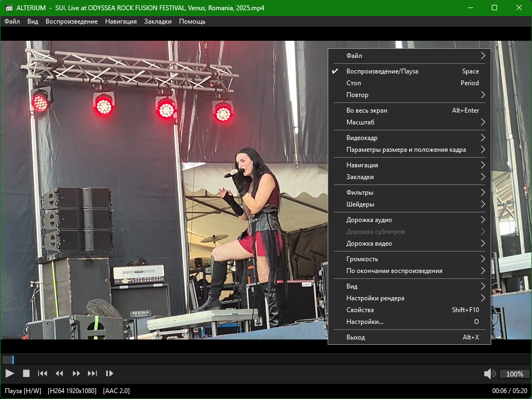
Task: Toggle Воспроизведение/Пауза checked item
Action: [382, 71]
